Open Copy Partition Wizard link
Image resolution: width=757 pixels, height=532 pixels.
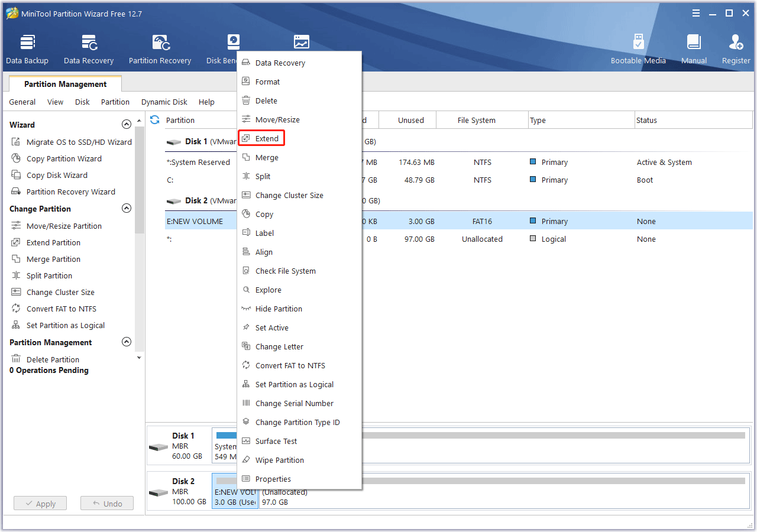(64, 158)
